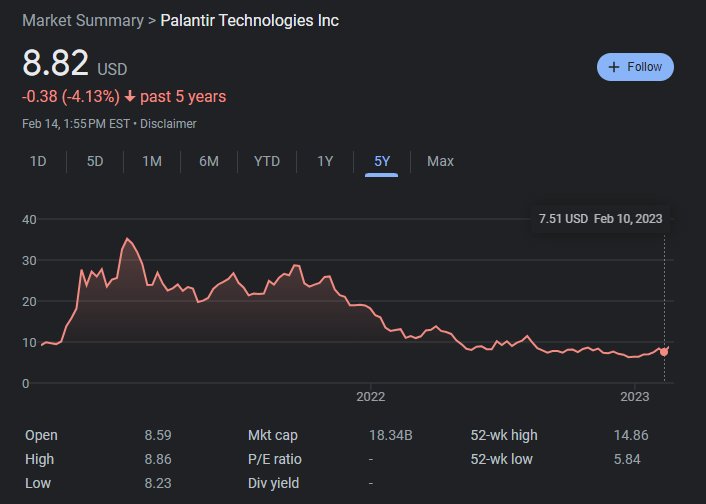This screenshot has height=504, width=706.
Task: Click the Market Summary breadcrumb link
Action: tap(83, 21)
